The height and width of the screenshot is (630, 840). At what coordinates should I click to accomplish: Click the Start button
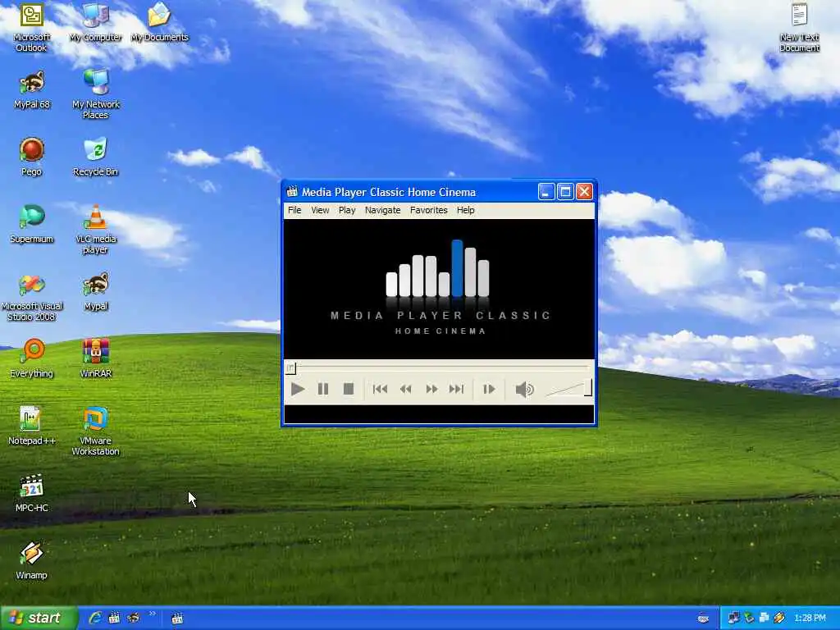coord(39,618)
